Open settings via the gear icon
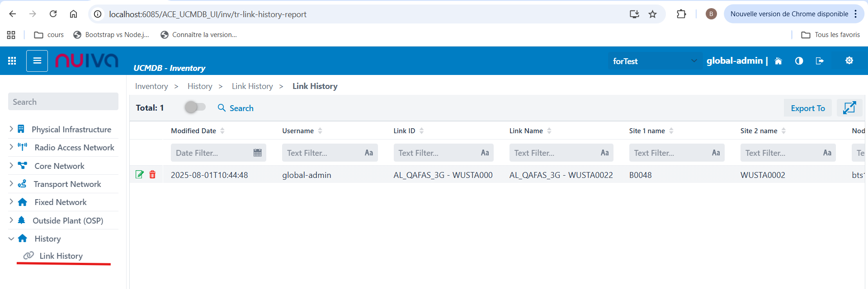 point(849,61)
